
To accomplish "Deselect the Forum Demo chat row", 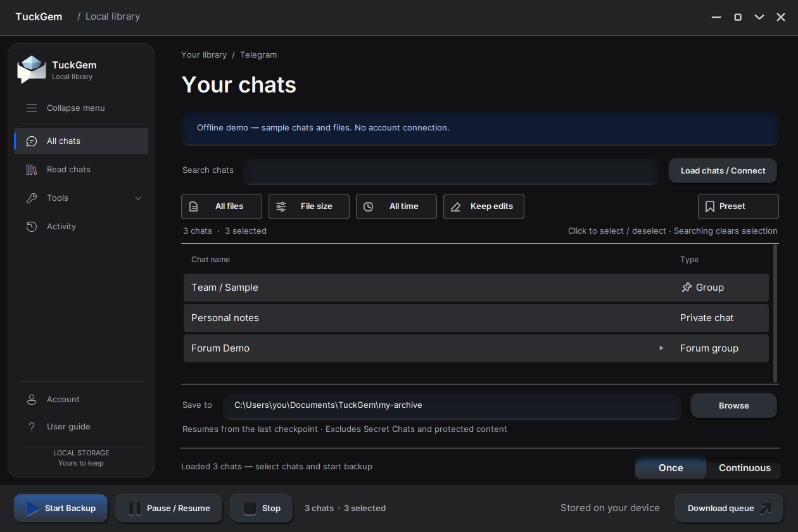I will click(x=476, y=348).
